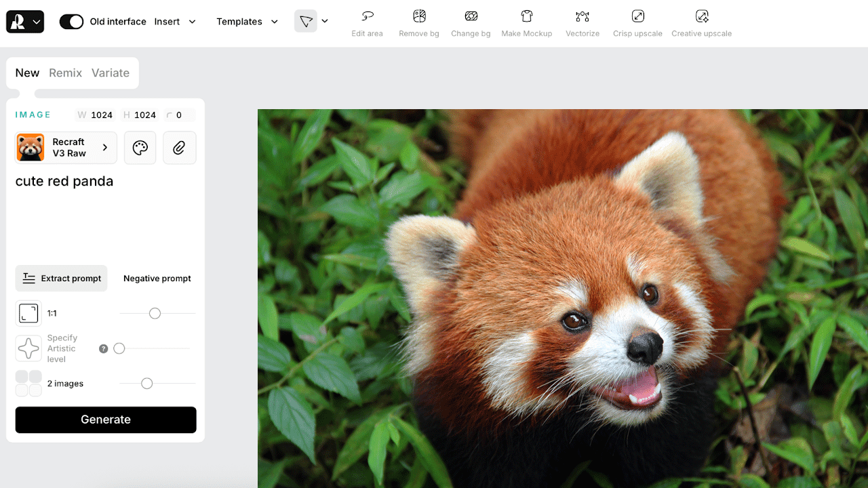Open the Change bg tool
The width and height of the screenshot is (868, 488).
(471, 17)
